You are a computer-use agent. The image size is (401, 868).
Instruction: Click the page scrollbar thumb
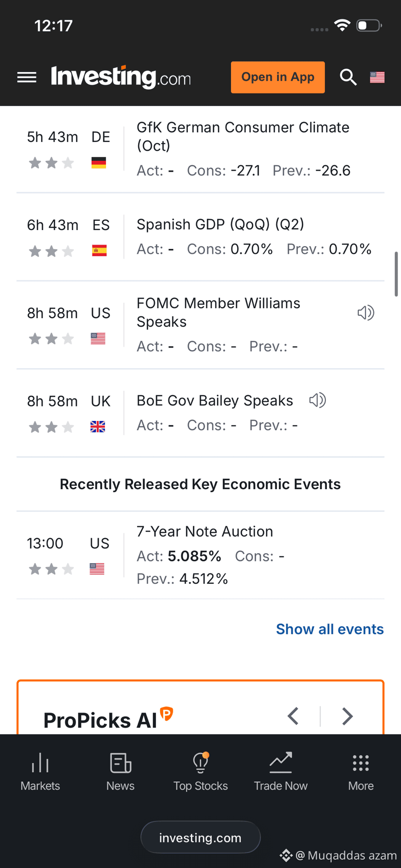pos(397,274)
